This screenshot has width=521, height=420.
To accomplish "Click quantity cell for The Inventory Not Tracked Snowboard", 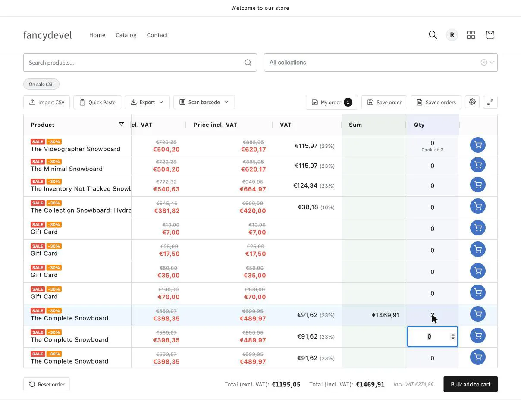I will point(432,185).
